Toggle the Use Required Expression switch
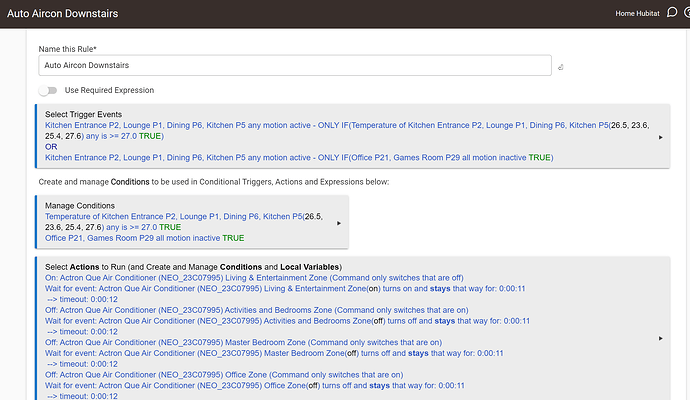 click(48, 90)
